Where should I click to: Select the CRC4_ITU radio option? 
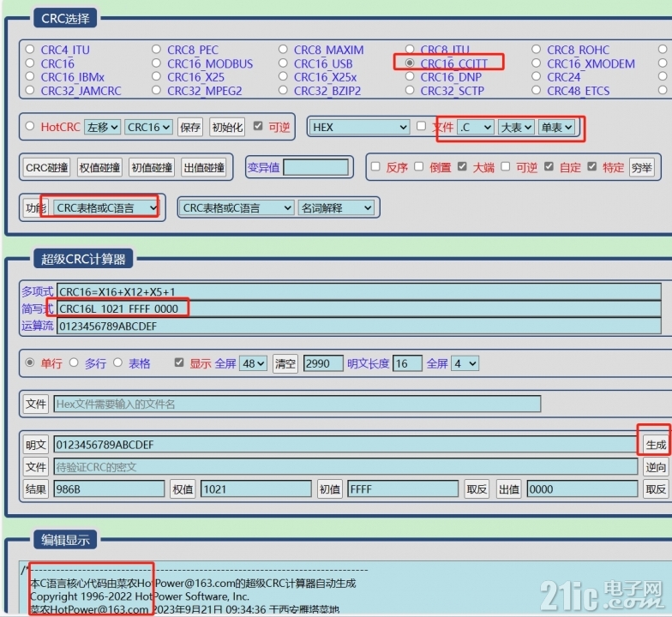(x=29, y=50)
